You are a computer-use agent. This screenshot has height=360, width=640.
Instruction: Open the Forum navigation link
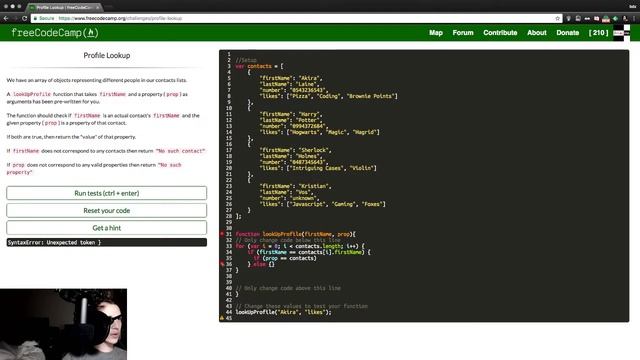pyautogui.click(x=463, y=33)
